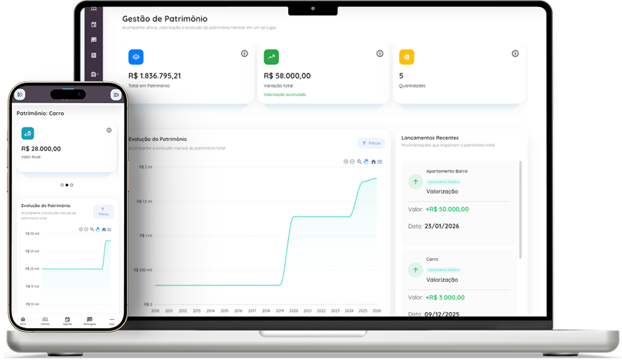Activate pan hand tool on phone chart
622x364 pixels.
click(97, 229)
